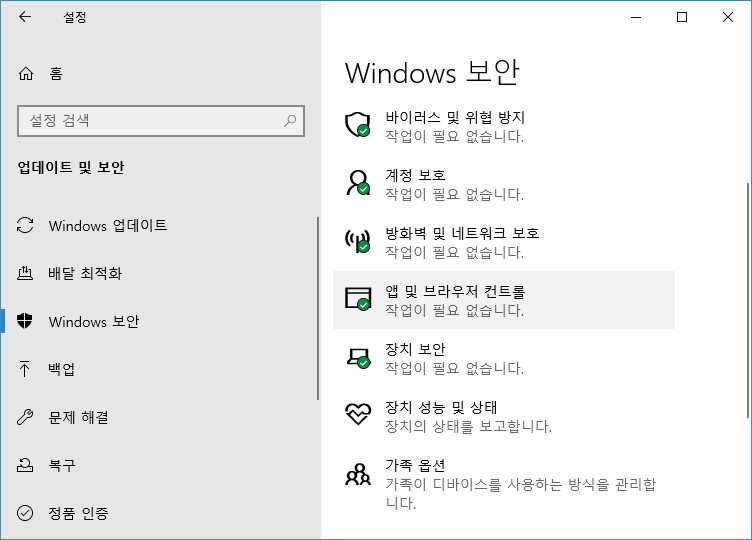Screen dimensions: 752x540
Task: Open 바이러스 및 위협 방지
Action: 504,126
